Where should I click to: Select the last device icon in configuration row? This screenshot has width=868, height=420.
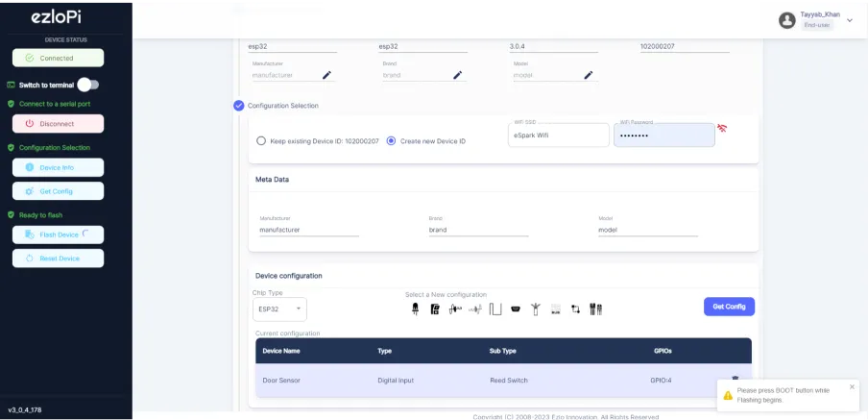click(x=595, y=309)
